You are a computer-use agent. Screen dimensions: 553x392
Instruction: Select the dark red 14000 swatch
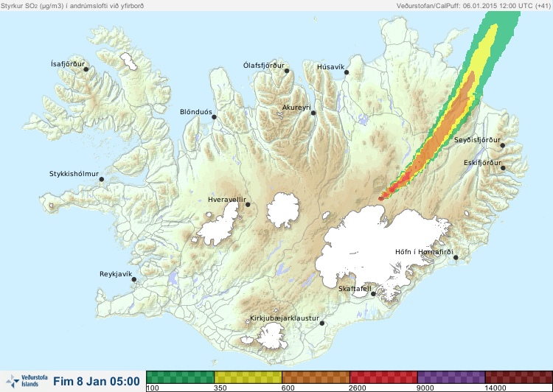tap(519, 377)
